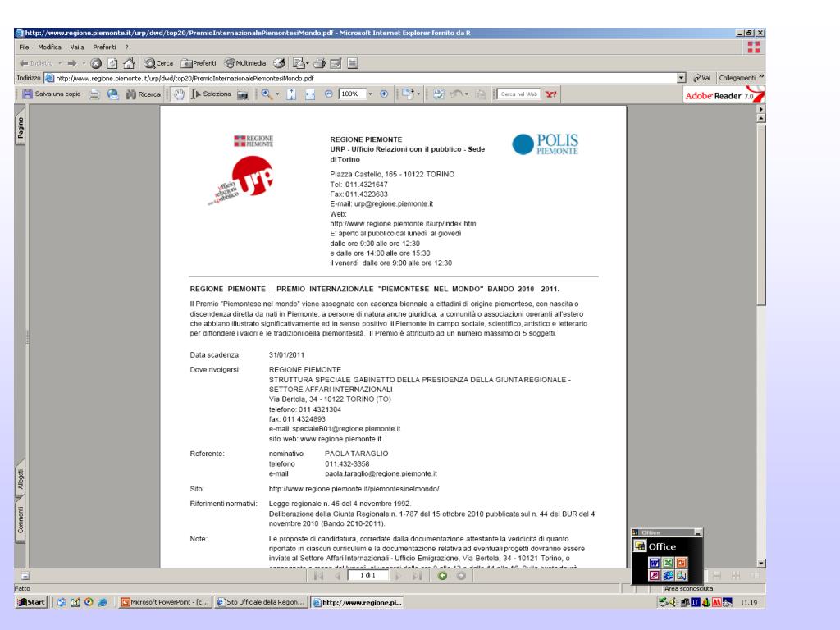Click the Adobe Reader 7.0 logo
The image size is (840, 630).
pos(724,95)
